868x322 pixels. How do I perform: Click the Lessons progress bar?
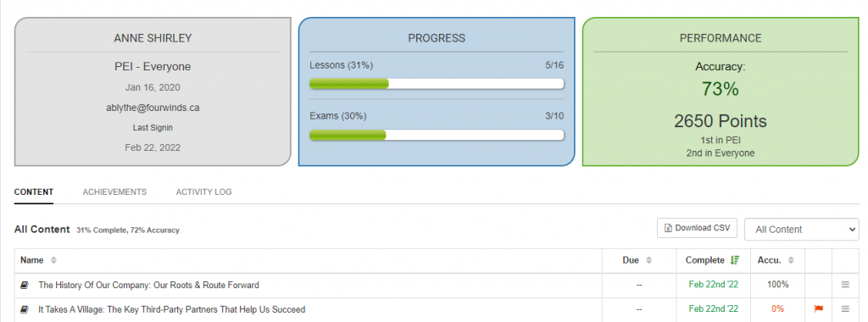click(437, 84)
